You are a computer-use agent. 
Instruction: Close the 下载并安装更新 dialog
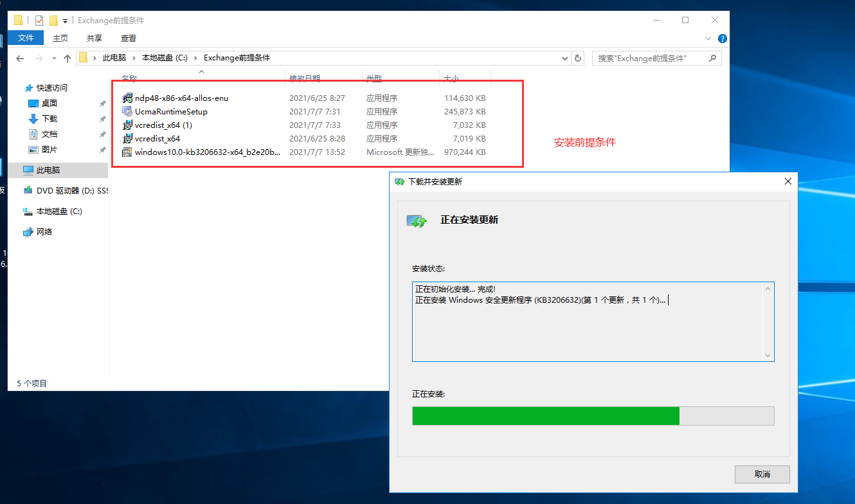[788, 182]
